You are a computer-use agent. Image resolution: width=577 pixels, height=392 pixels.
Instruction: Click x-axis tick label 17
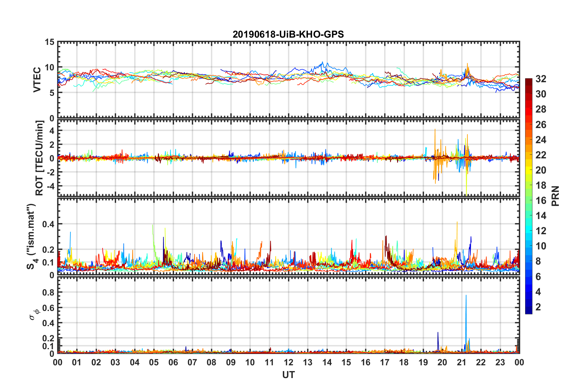385,362
